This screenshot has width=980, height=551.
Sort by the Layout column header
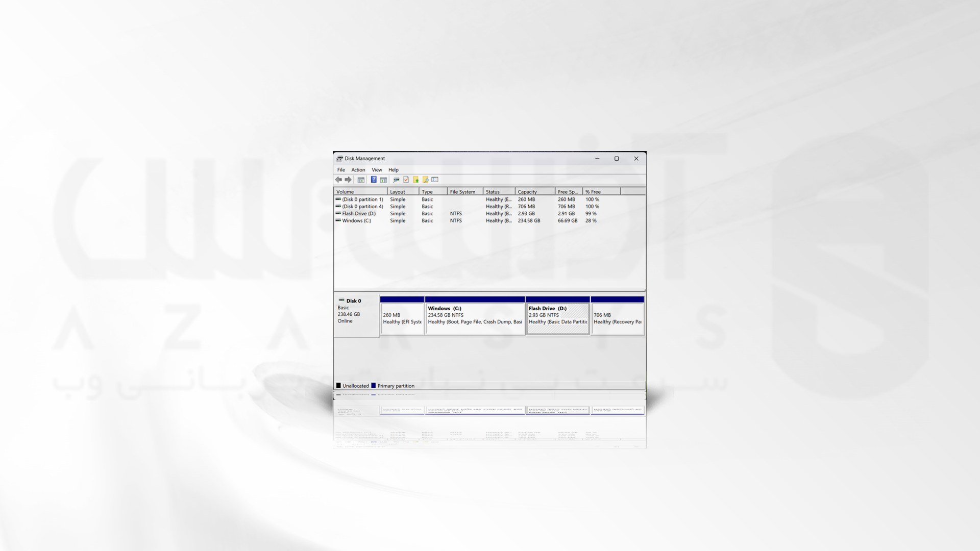(x=403, y=192)
